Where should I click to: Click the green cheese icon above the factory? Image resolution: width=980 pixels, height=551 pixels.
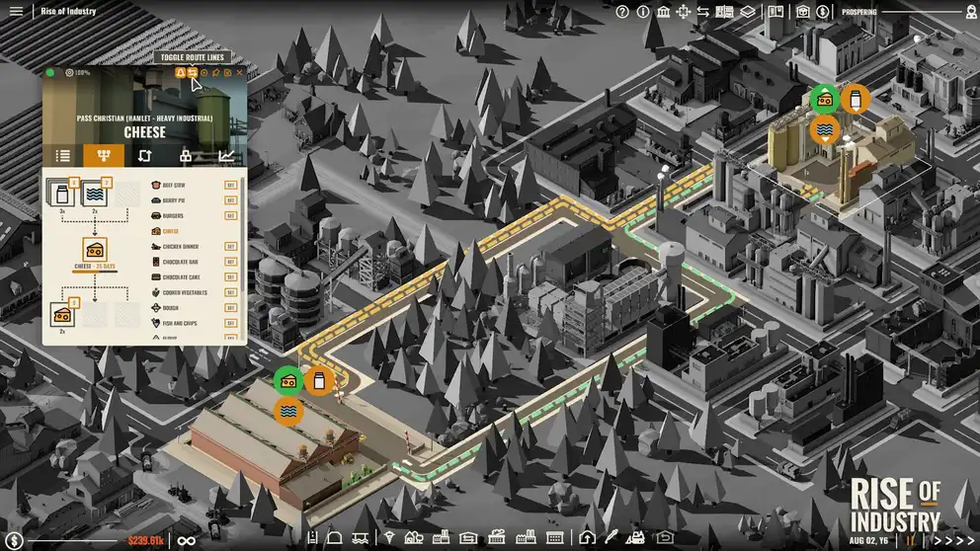click(824, 99)
